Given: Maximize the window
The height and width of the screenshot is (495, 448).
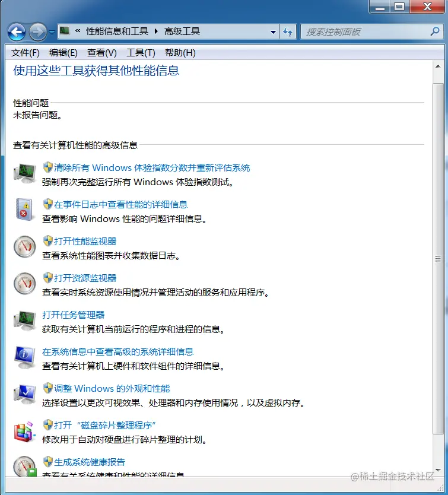Looking at the screenshot, I should pyautogui.click(x=400, y=7).
